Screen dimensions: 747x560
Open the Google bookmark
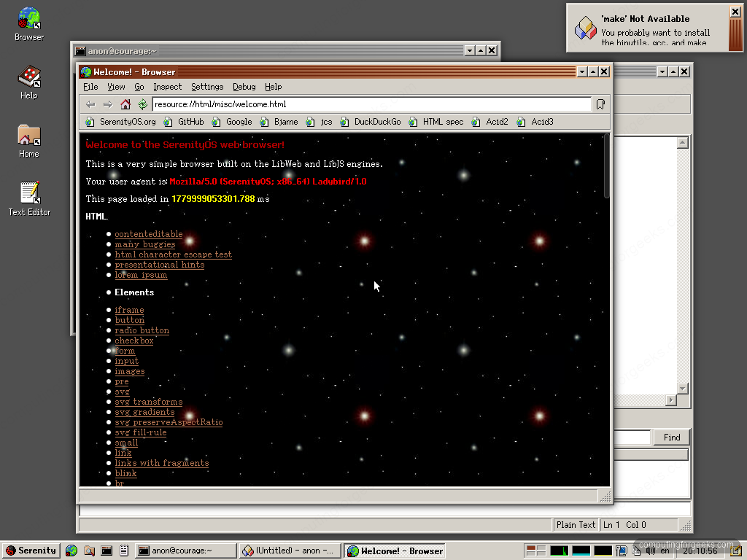coord(232,122)
